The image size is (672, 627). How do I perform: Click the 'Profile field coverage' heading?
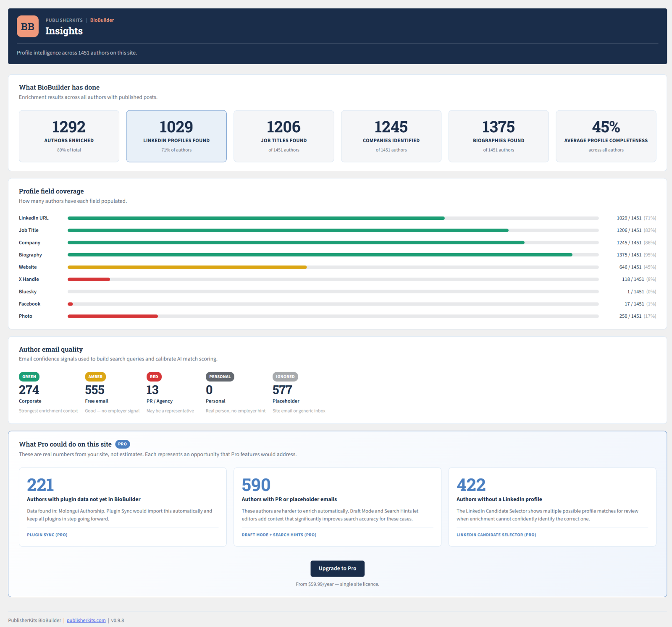click(x=51, y=191)
